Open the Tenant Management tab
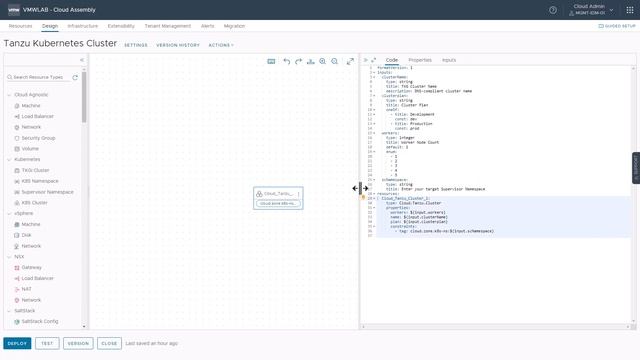The image size is (640, 360). [x=167, y=26]
